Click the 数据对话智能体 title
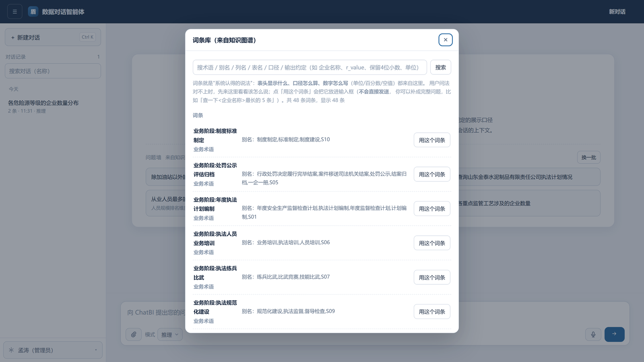This screenshot has height=362, width=644. 63,12
